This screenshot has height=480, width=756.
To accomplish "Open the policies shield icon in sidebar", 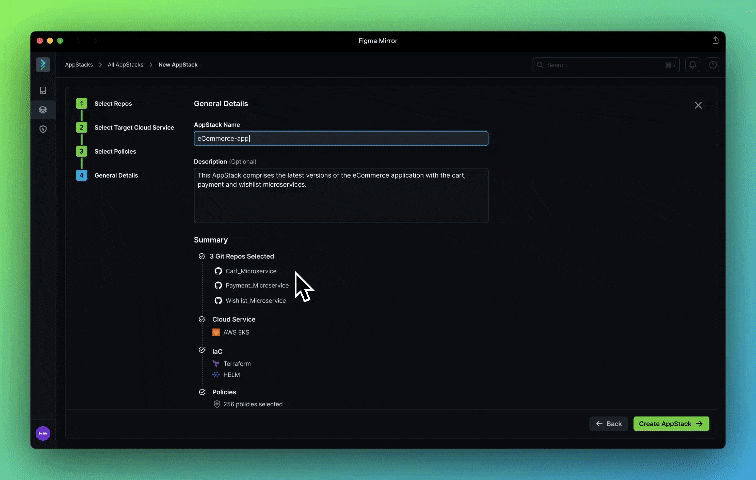I will point(43,129).
